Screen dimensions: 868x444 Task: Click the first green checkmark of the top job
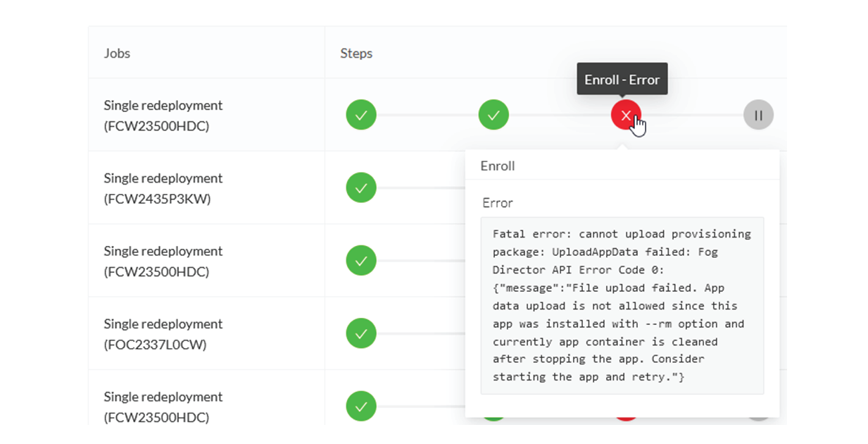pos(361,115)
